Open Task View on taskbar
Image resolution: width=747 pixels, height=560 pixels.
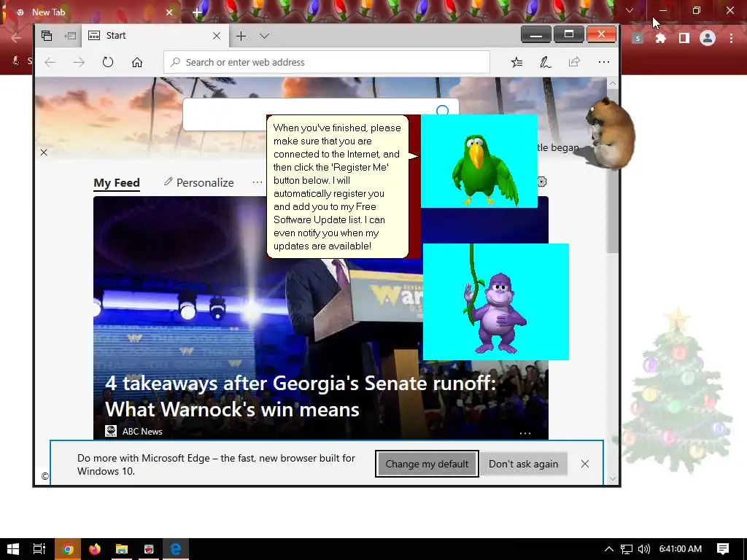pyautogui.click(x=39, y=549)
